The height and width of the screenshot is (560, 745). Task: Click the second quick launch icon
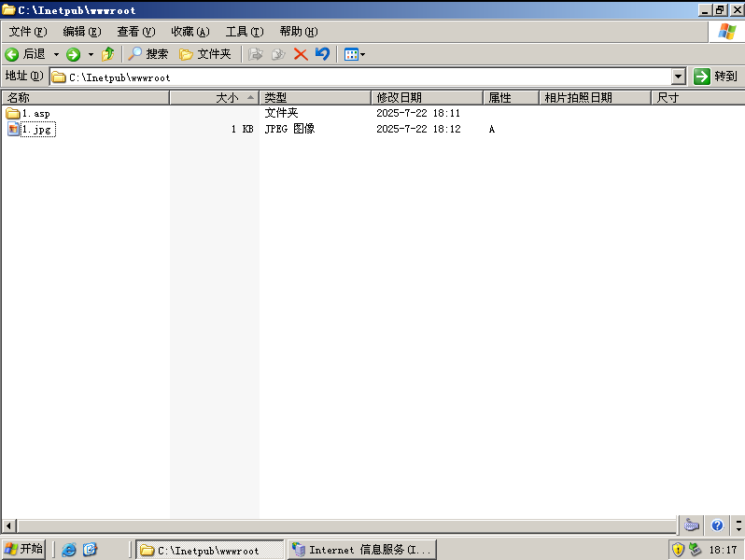click(90, 550)
